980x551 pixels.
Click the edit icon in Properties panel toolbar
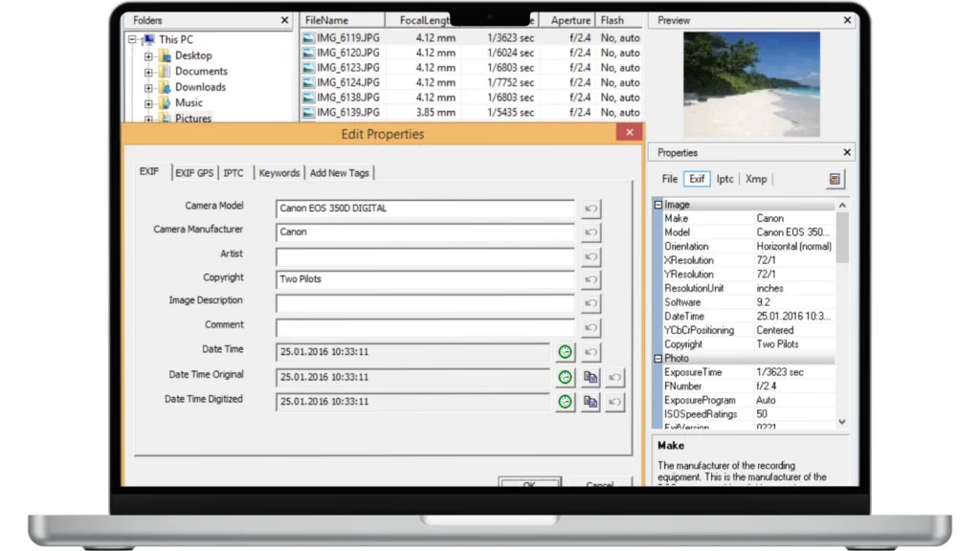(x=835, y=179)
